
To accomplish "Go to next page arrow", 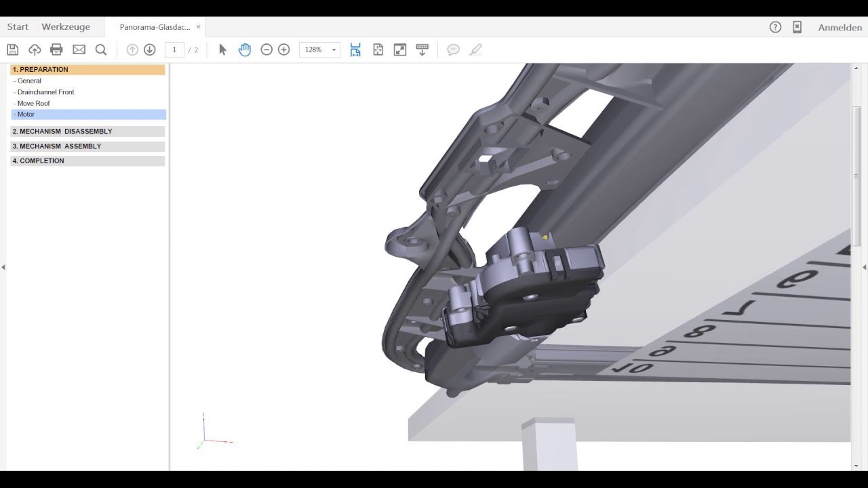I will (x=150, y=49).
